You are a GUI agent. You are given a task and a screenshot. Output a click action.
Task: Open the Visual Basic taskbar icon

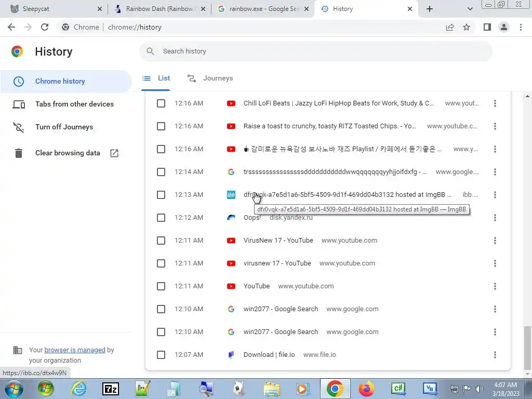point(430,389)
